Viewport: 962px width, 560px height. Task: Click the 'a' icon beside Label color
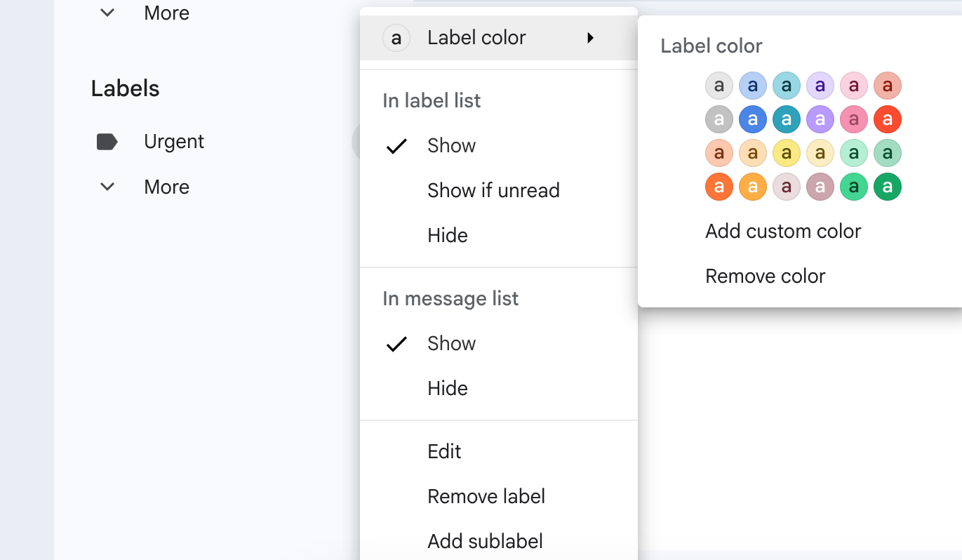[396, 38]
